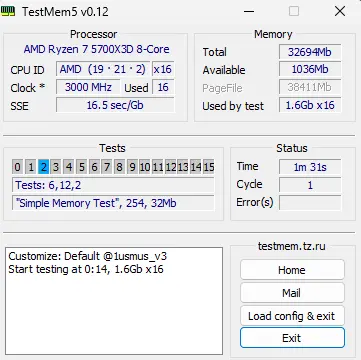Select test thread box 1
The image size is (361, 360).
pyautogui.click(x=30, y=167)
